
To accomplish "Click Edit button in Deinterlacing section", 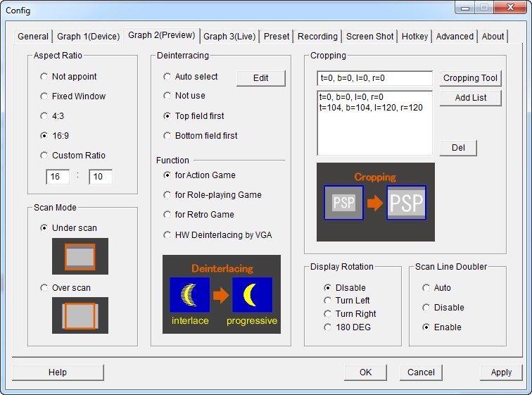I will click(260, 78).
